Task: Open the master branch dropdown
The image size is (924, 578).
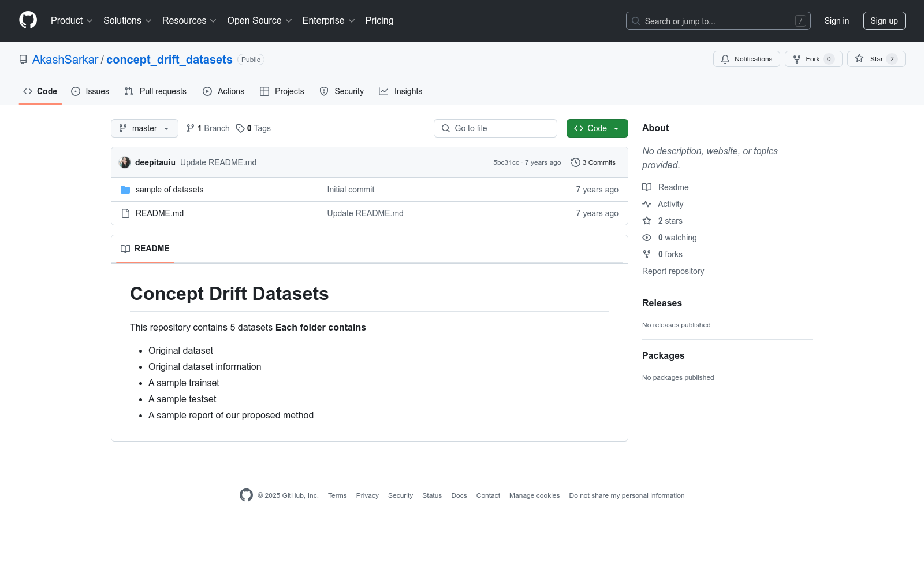Action: tap(144, 128)
